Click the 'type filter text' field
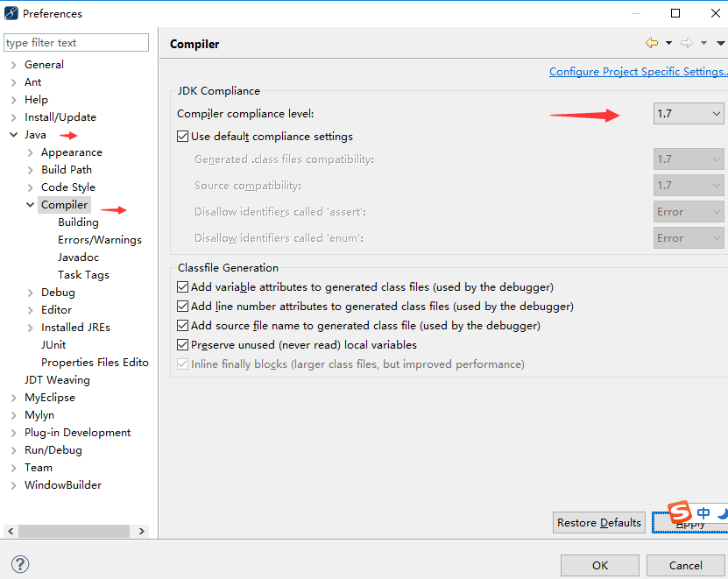This screenshot has height=579, width=728. click(x=75, y=42)
